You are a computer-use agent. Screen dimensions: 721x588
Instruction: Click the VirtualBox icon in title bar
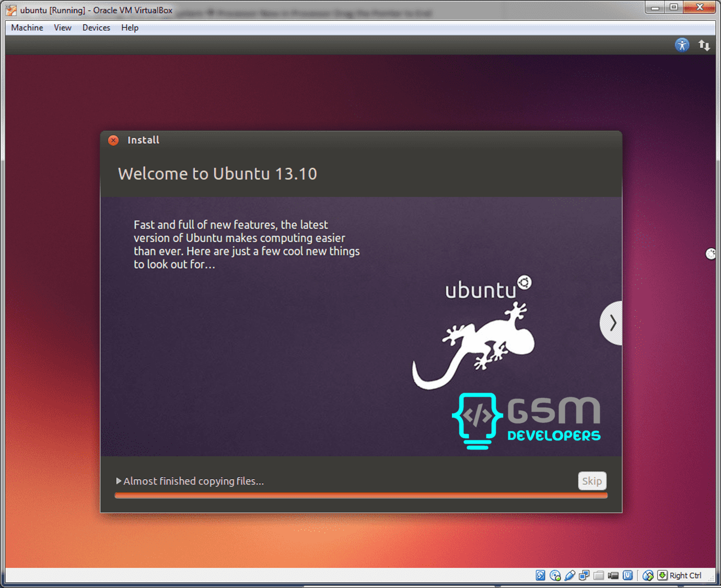pyautogui.click(x=11, y=10)
